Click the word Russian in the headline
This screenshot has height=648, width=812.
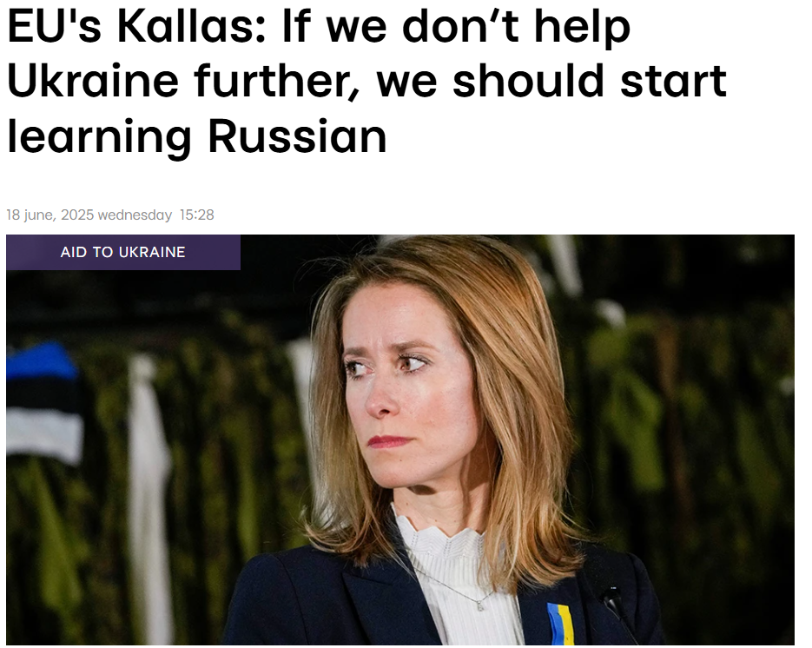click(298, 136)
